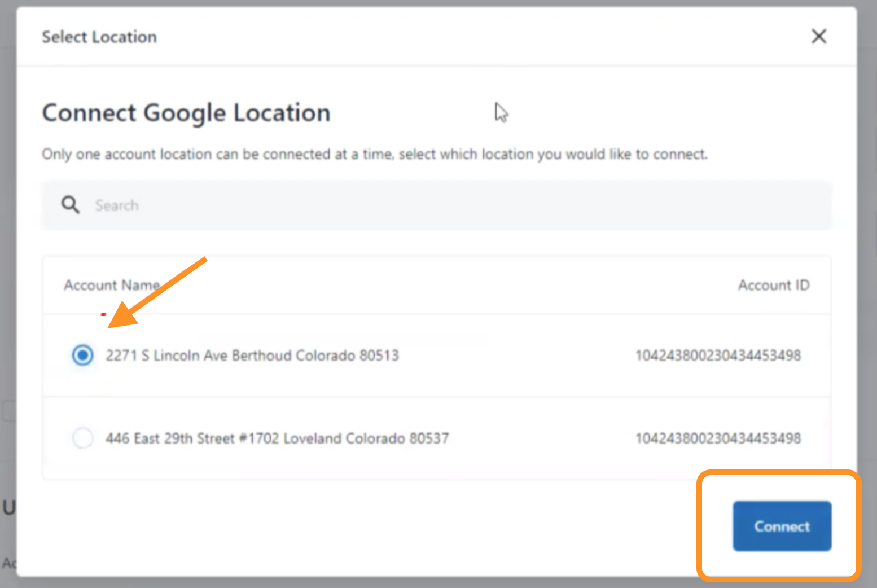This screenshot has width=877, height=588.
Task: Click the 'Only one account location' description text
Action: pyautogui.click(x=375, y=154)
